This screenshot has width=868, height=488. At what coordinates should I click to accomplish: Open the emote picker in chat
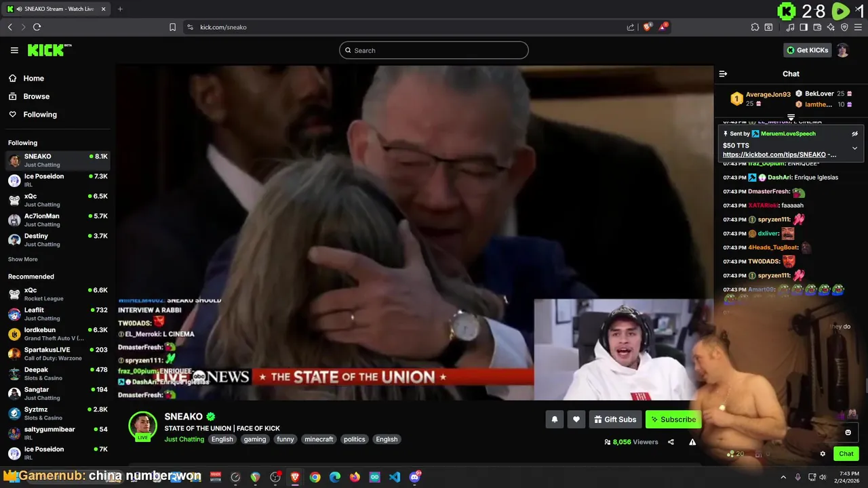[x=848, y=432]
